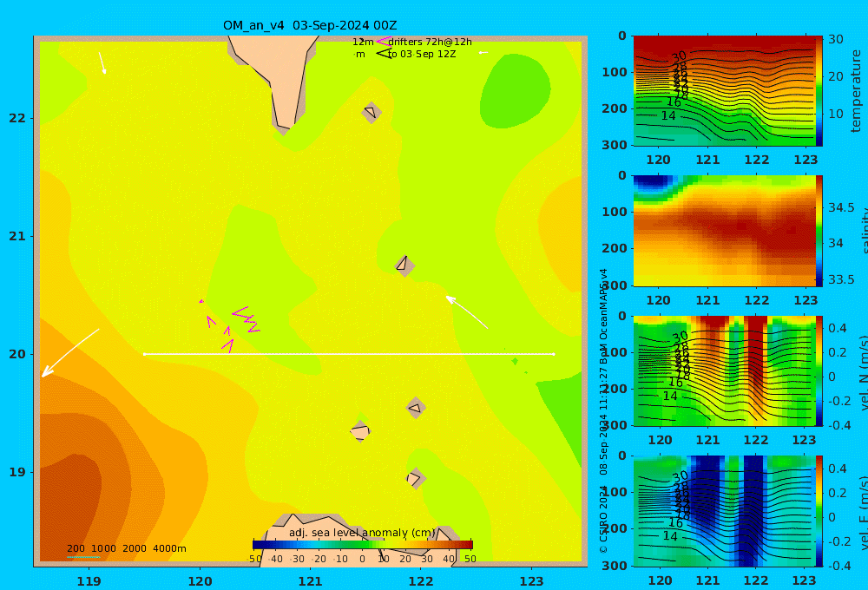868x590 pixels.
Task: Click the white transect line along 20N
Action: pyautogui.click(x=349, y=354)
